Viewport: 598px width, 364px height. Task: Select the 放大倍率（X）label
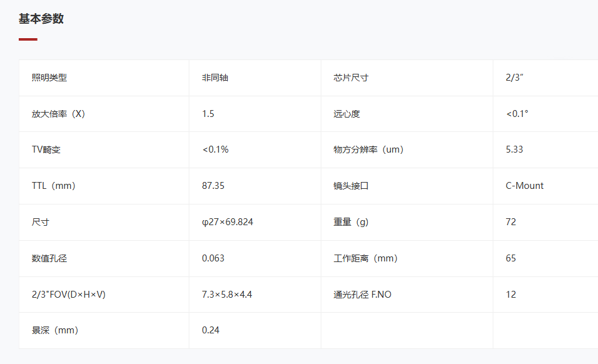[58, 114]
